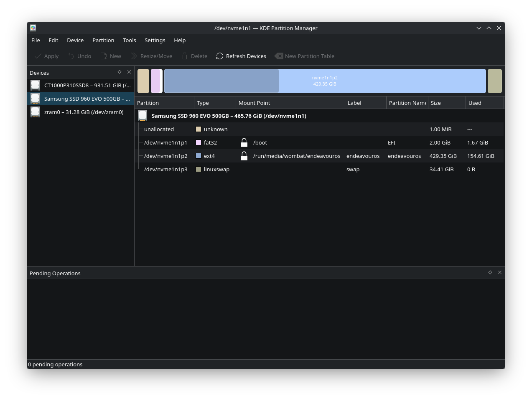532x401 pixels.
Task: Float the Pending Operations panel
Action: point(490,272)
